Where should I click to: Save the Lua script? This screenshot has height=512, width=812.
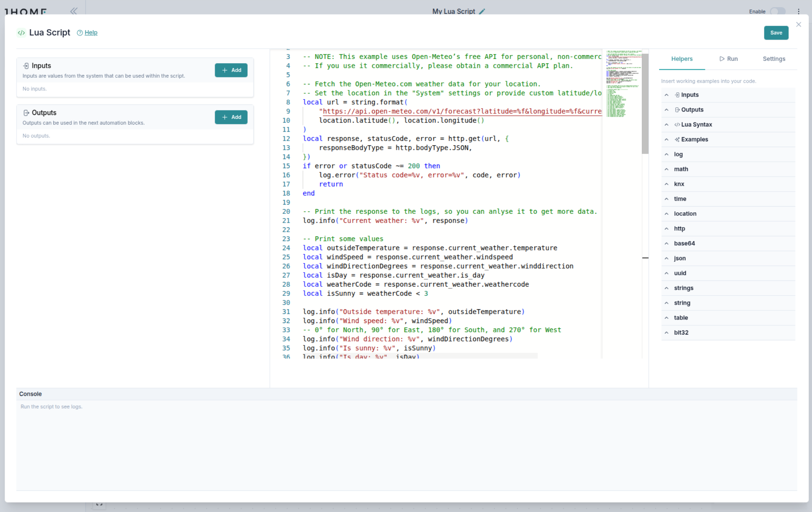776,33
